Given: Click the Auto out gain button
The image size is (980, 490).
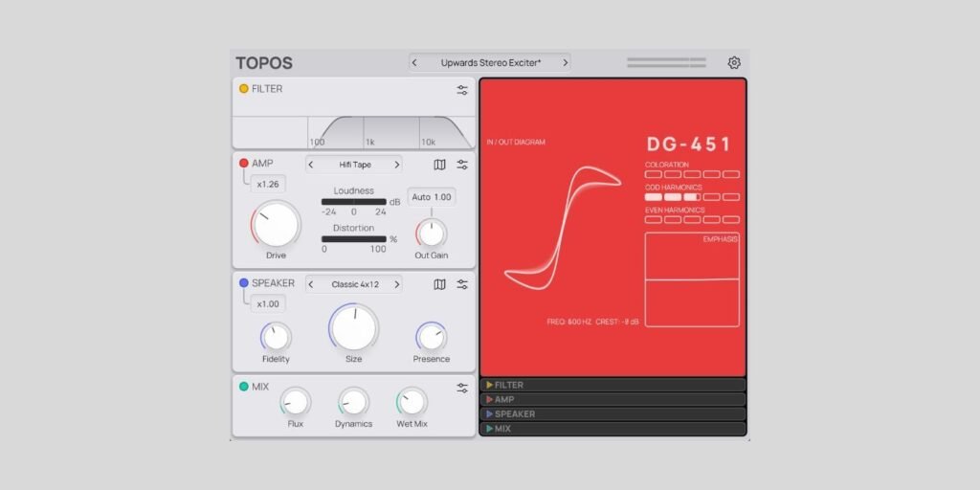Looking at the screenshot, I should pos(420,196).
